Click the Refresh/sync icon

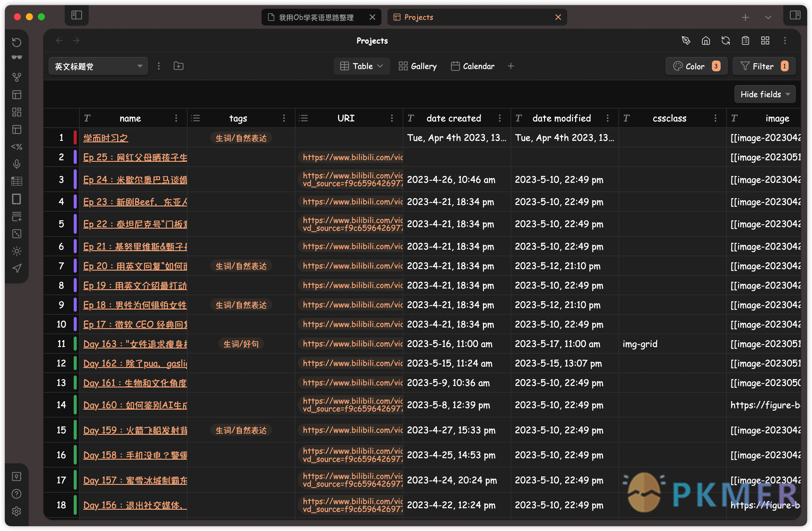(725, 40)
